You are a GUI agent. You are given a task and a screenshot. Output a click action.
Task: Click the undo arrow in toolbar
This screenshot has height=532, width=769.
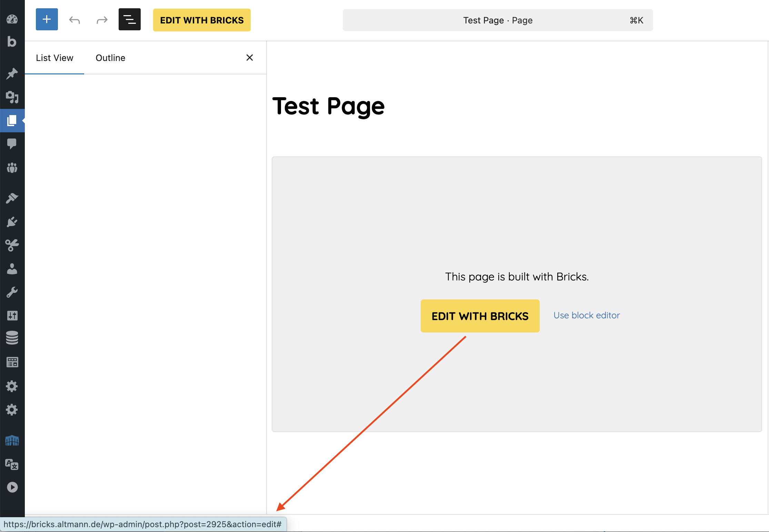click(74, 20)
